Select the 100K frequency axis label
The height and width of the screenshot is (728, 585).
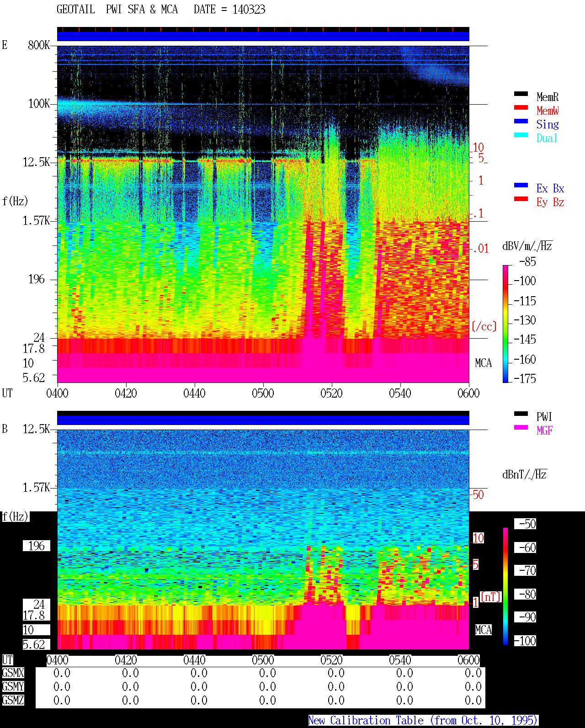click(x=39, y=104)
